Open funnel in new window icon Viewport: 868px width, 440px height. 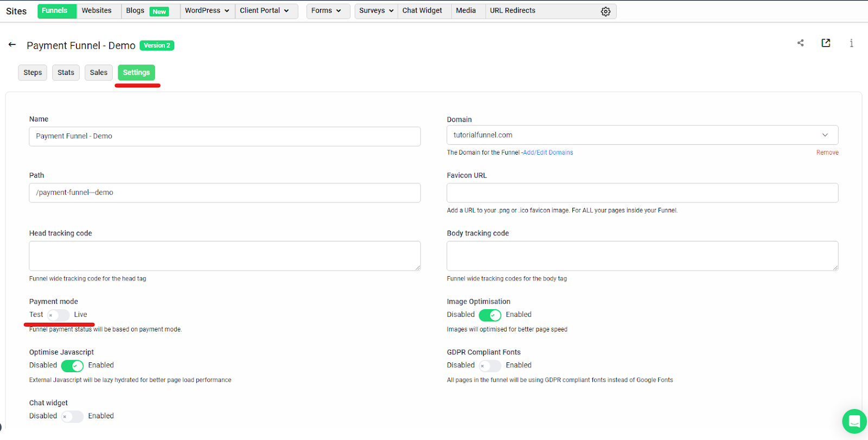pyautogui.click(x=826, y=43)
